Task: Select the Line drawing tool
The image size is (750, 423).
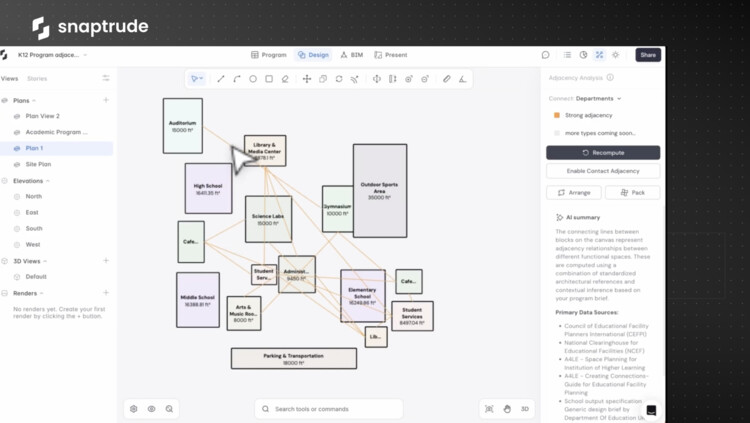Action: tap(221, 79)
